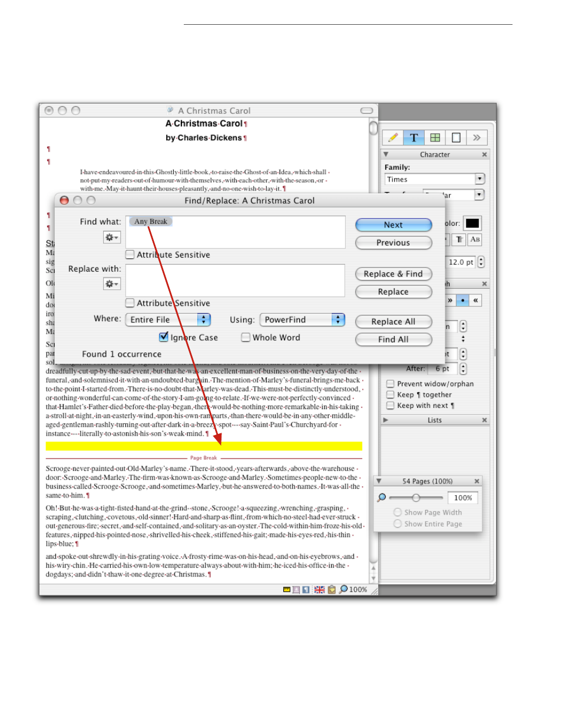
Task: Close the Lists palette with its X
Action: click(x=485, y=420)
